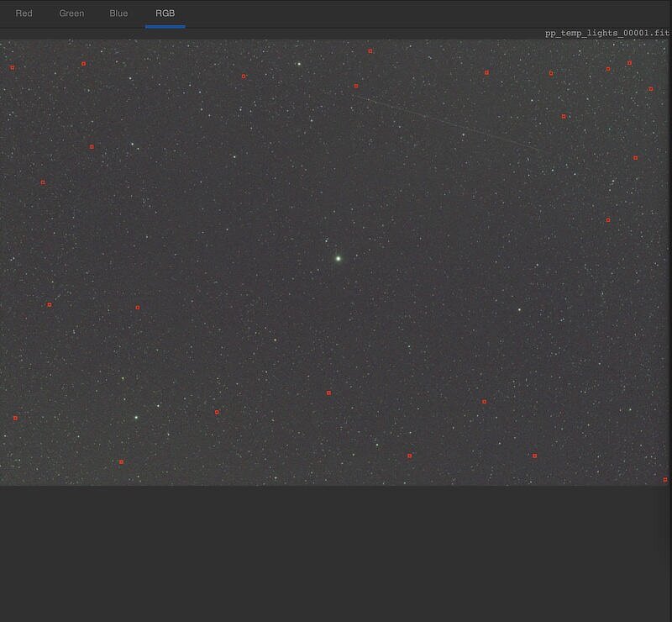Select the red sample square nearest top-left corner
This screenshot has width=672, height=622.
[x=13, y=67]
